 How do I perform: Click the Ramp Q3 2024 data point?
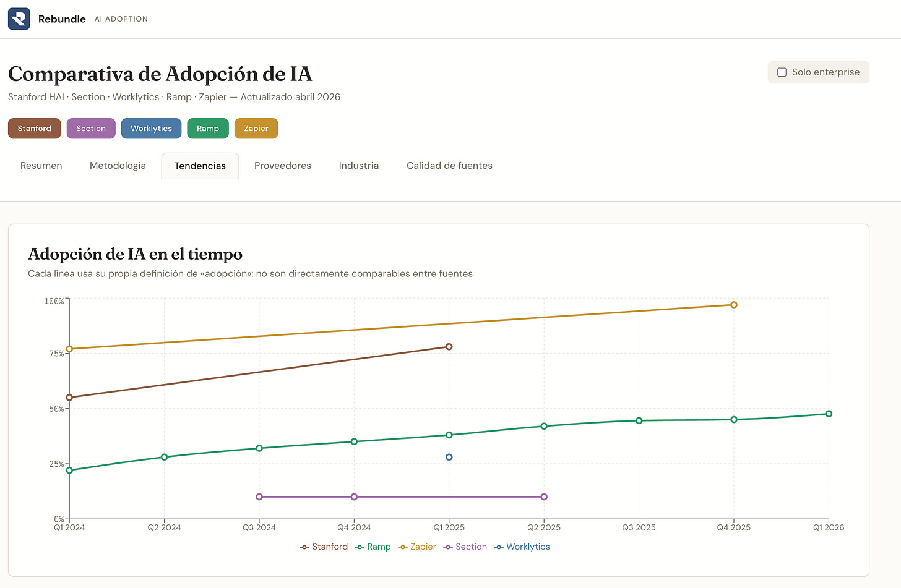[x=259, y=448]
